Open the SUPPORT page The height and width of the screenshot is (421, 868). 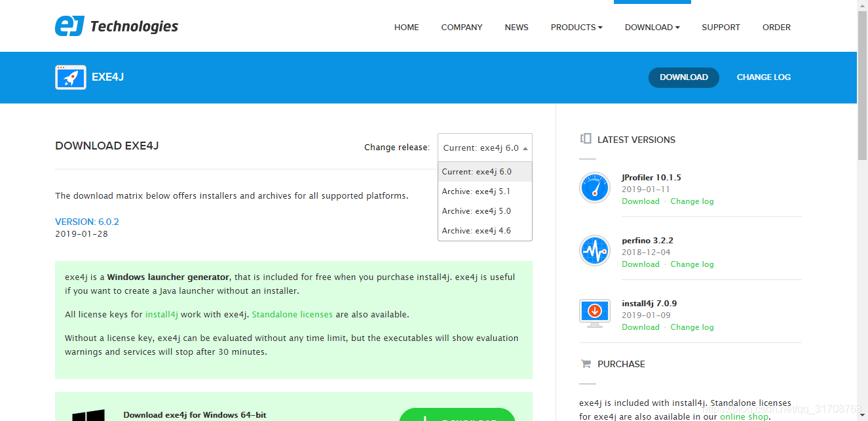721,28
